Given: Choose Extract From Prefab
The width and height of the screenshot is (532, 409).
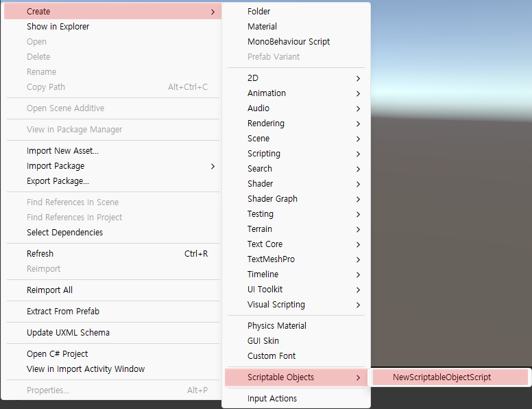Looking at the screenshot, I should 112,312.
